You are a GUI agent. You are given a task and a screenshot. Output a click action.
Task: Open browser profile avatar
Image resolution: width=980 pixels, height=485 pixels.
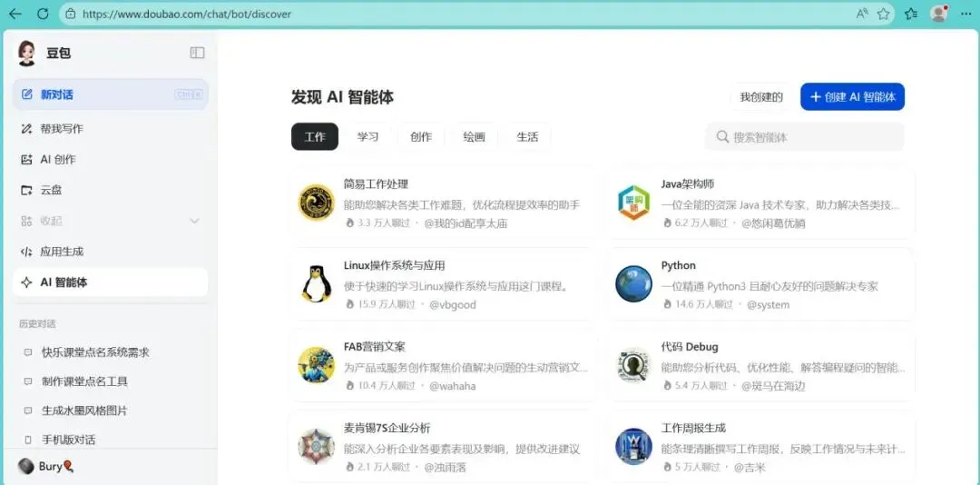click(939, 13)
